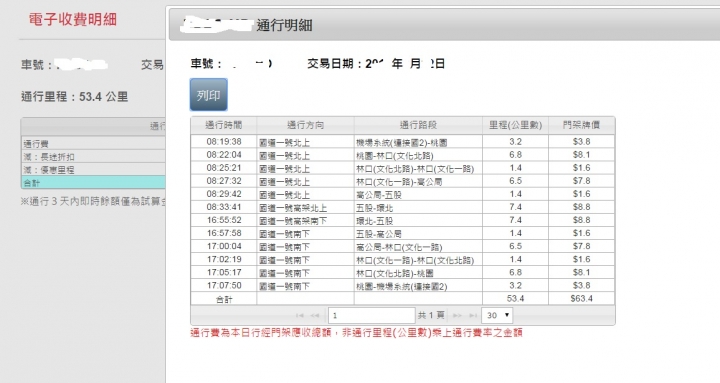The height and width of the screenshot is (383, 720).
Task: Click the 林口(文化北路)-桃園 segment cell
Action: click(x=418, y=273)
